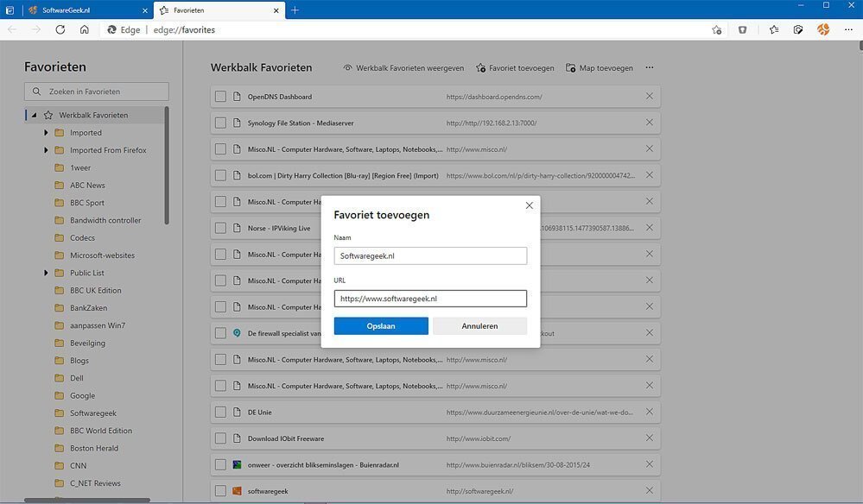Open the profile avatar icon

(x=823, y=29)
